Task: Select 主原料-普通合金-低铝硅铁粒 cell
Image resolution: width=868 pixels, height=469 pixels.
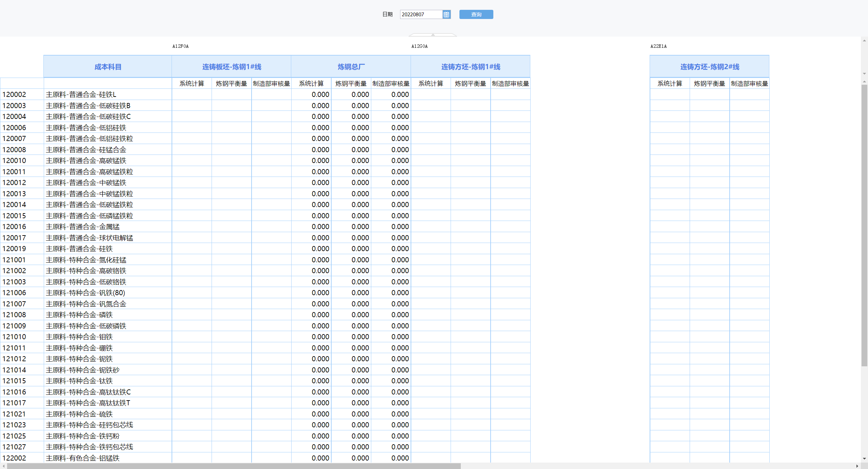Action: (108, 139)
